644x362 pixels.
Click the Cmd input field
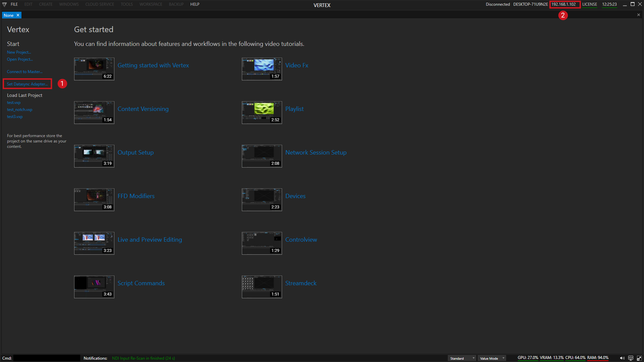pos(47,358)
